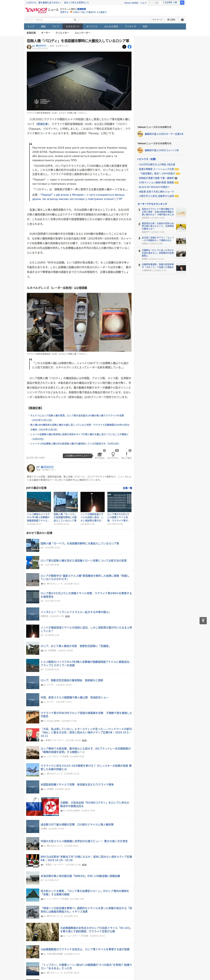210x980 pixels.
Task: Open recent article 囮無人機「ガーベラ」 card
Action: [66, 508]
